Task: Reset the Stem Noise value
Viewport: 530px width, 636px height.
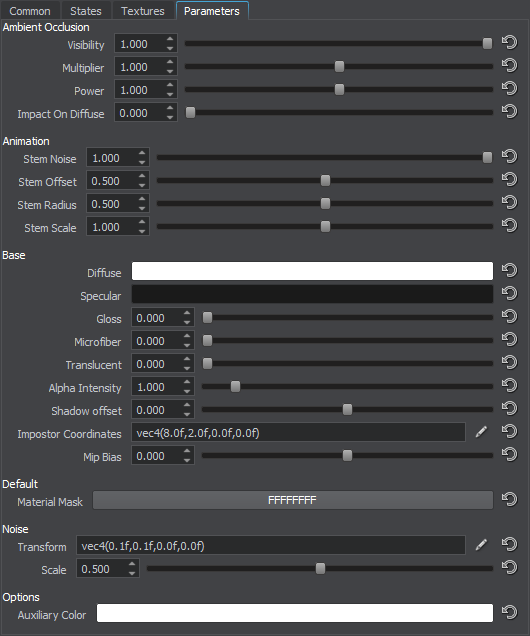Action: click(509, 156)
